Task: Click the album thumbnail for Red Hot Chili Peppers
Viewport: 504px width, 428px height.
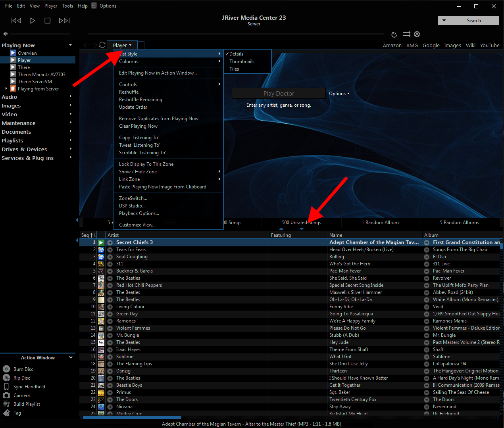Action: (x=101, y=285)
